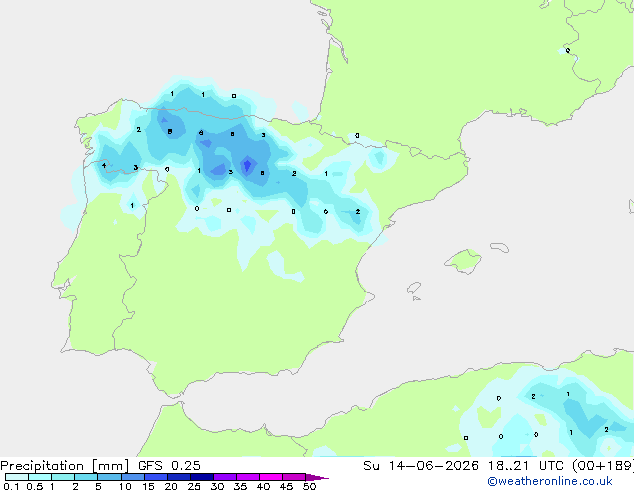Click the 35–40 mm legend color swatch
Screen dimensions: 634x490
point(247,477)
